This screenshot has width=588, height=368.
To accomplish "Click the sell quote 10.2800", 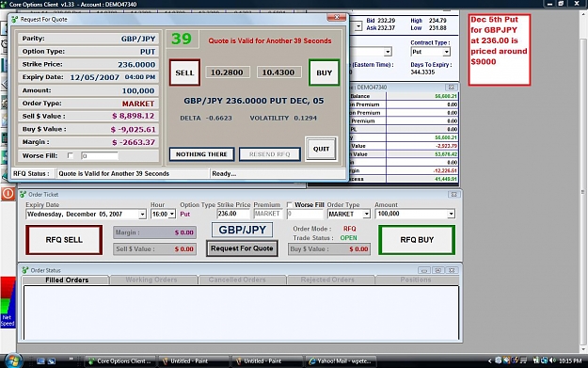I will tap(228, 72).
